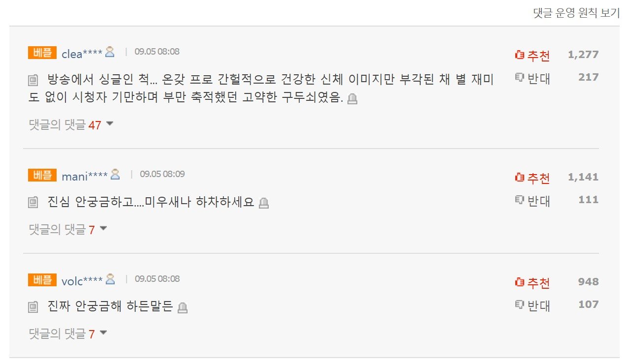Recommend (추천) the mani**** comment
This screenshot has width=628, height=364.
click(533, 178)
